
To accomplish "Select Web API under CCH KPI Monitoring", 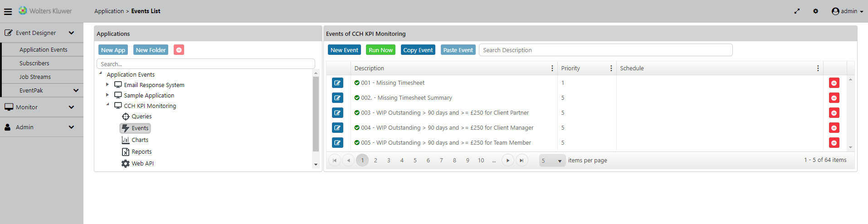I will (138, 164).
